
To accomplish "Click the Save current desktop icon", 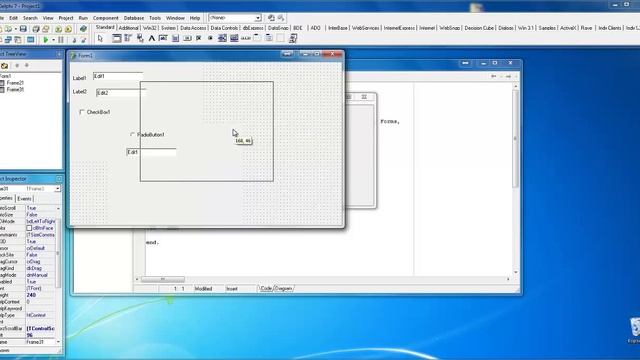I will (271, 18).
